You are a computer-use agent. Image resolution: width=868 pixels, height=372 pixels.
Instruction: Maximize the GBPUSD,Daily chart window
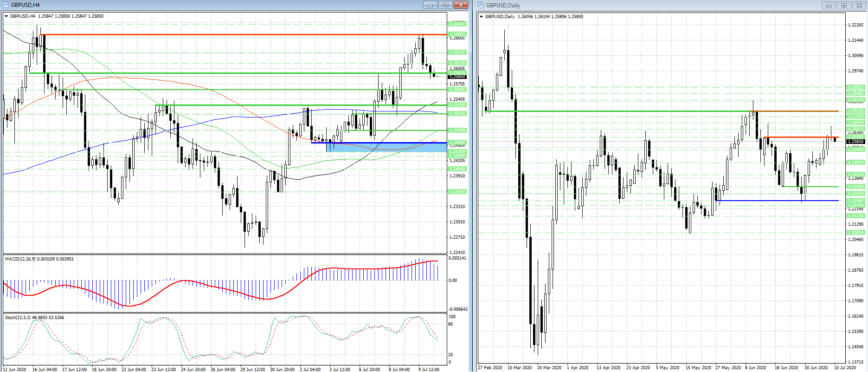coord(844,6)
